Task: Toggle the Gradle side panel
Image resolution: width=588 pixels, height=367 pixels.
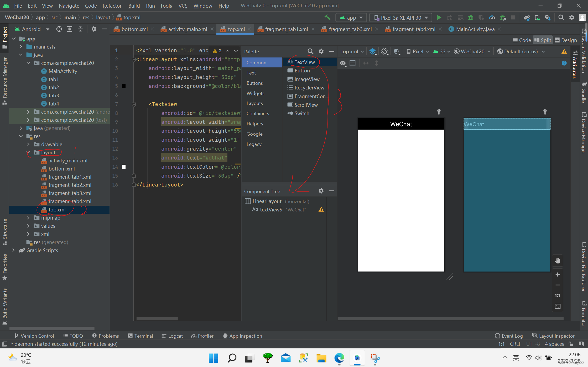Action: 584,92
